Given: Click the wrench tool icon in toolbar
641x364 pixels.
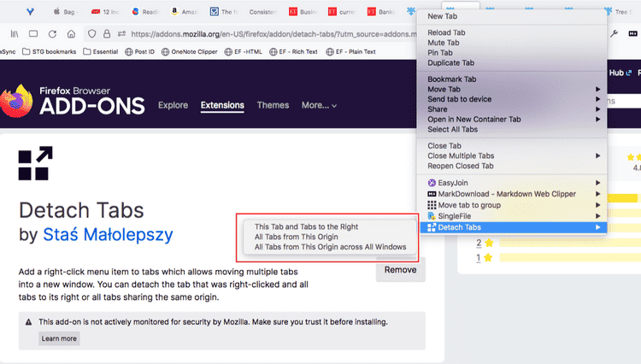Looking at the screenshot, I should click(614, 33).
